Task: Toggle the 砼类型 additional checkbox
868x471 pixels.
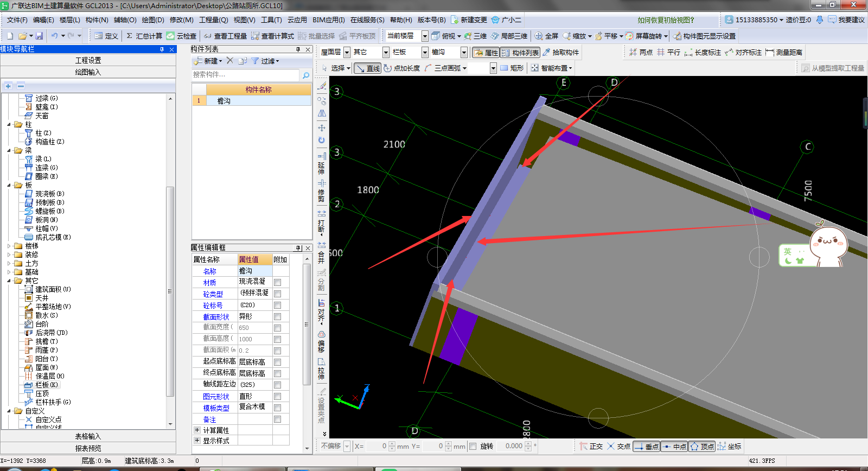Action: (x=278, y=294)
